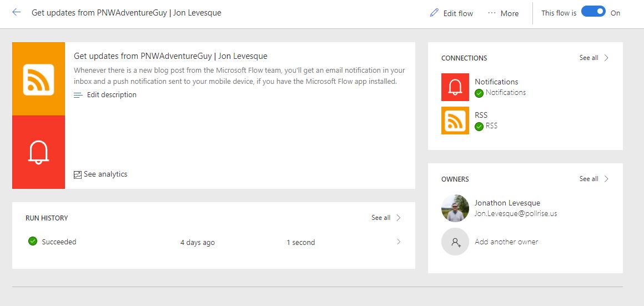This screenshot has height=306, width=644.
Task: Expand run history with the header chevron
Action: pyautogui.click(x=399, y=218)
